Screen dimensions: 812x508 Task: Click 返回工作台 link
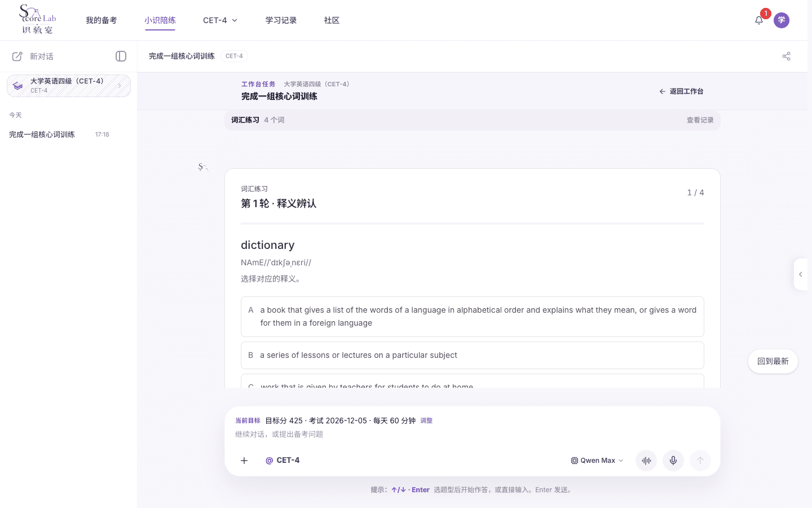pyautogui.click(x=681, y=91)
